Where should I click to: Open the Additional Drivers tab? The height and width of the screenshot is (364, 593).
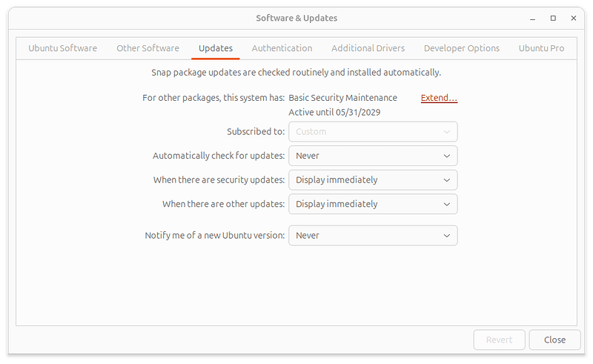coord(368,48)
